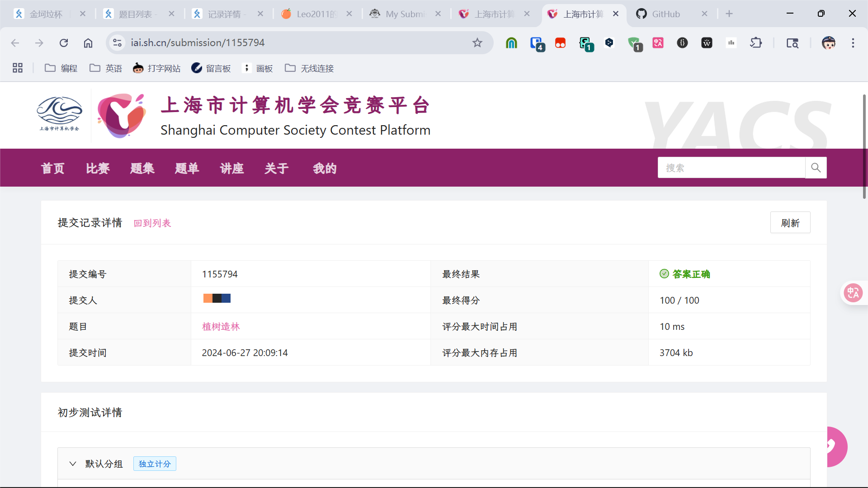Screen dimensions: 868x488
Task: Close the My Submissions tab
Action: (438, 14)
